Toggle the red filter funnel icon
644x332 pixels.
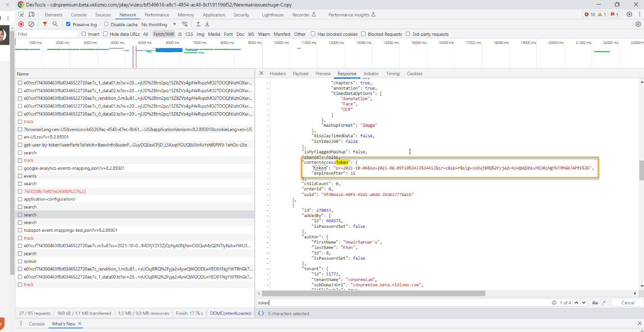[x=45, y=24]
